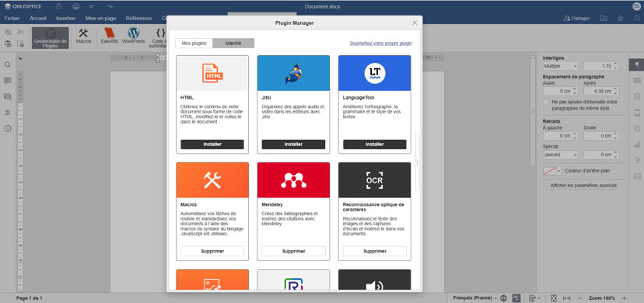Screen dimensions: 644x303
Task: Check 'Ne pas ajouter d'intervalle' checkbox
Action: 546,102
